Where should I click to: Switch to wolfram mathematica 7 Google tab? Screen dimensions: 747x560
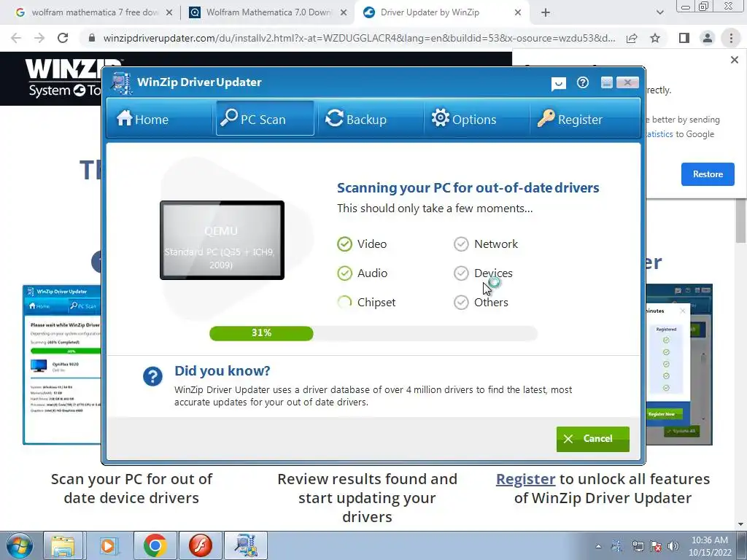pos(93,12)
